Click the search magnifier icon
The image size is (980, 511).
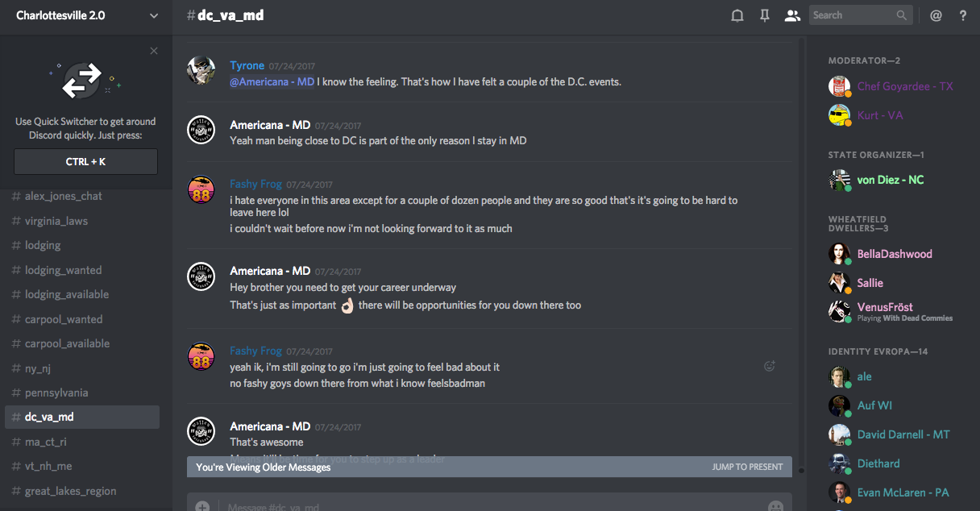(902, 15)
